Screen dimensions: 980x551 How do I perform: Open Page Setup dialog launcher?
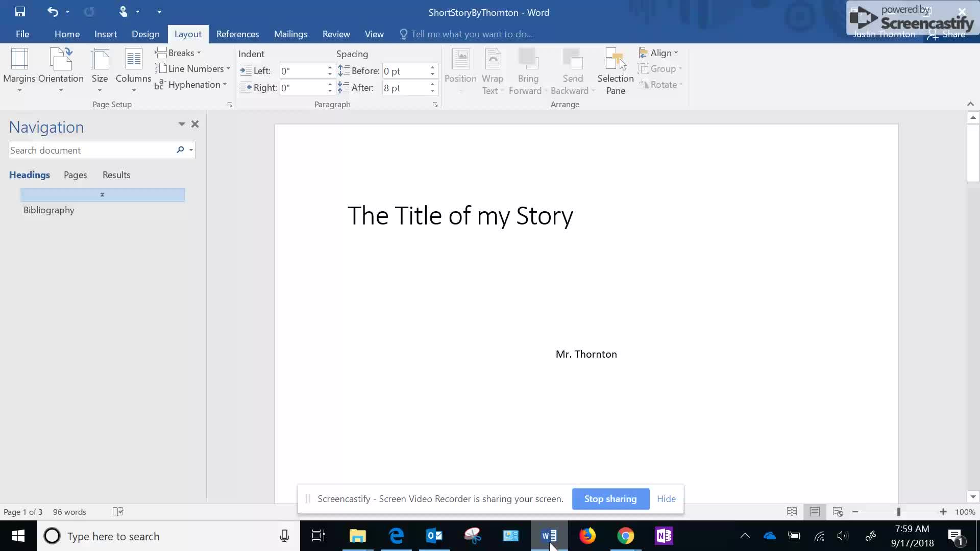click(230, 105)
